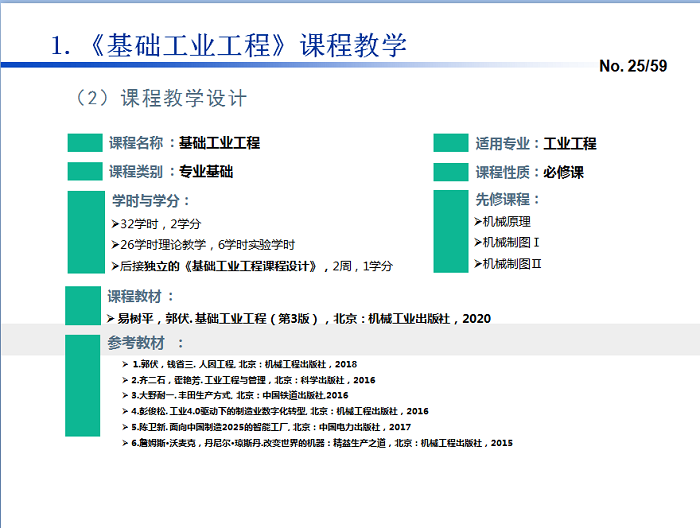Click the arrow bullet before 机械制图Ⅱ

(477, 264)
